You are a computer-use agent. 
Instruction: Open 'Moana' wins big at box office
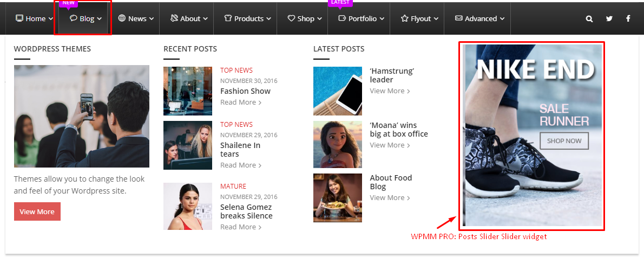tap(399, 130)
